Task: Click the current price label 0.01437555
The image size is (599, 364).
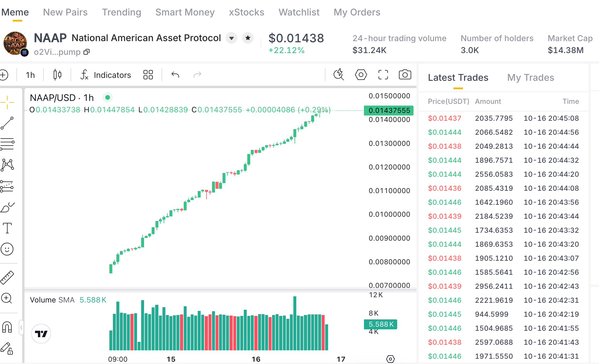Action: (x=389, y=111)
